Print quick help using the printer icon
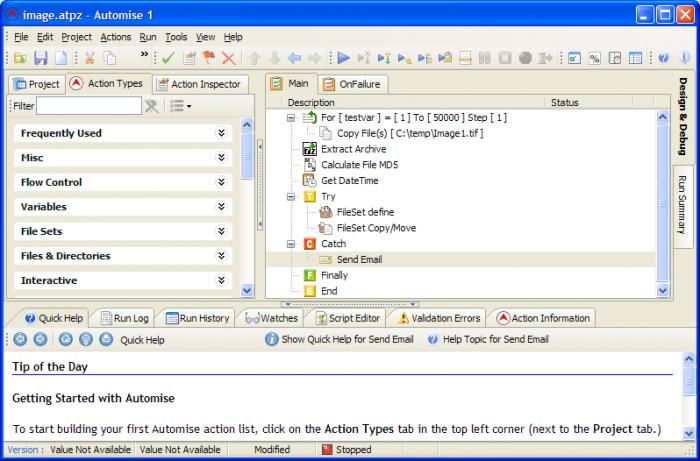 click(106, 340)
